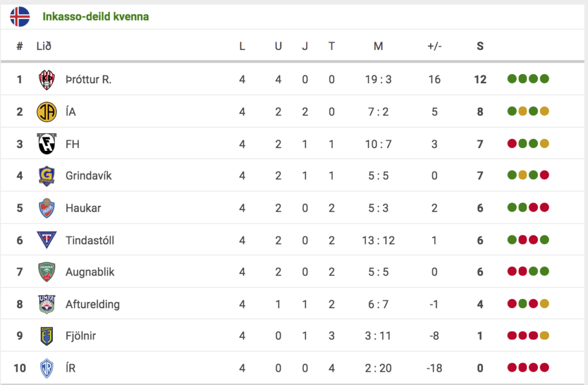Click the Þróttur R. club crest

[47, 80]
